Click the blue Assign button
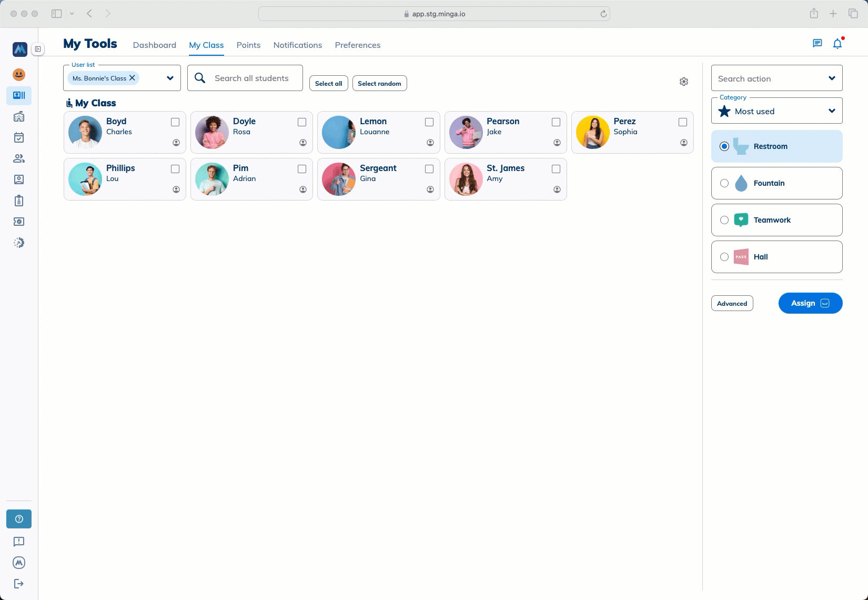 [x=810, y=303]
